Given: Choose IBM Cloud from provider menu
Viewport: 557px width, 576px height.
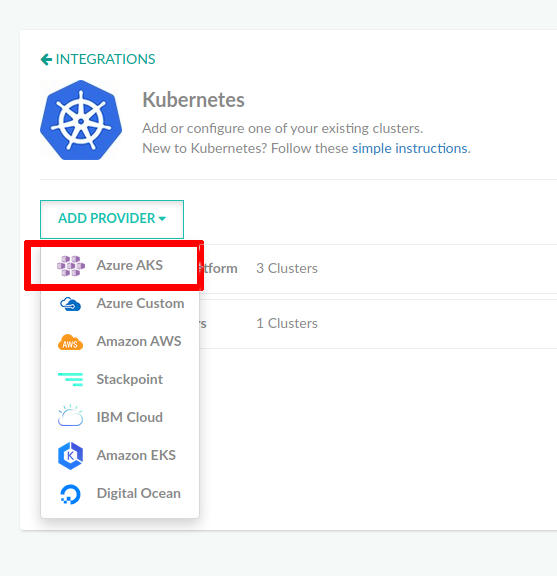Looking at the screenshot, I should click(x=120, y=417).
